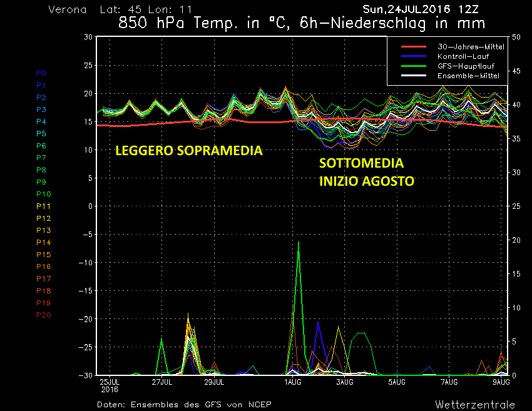Click the P0 ensemble member label
The height and width of the screenshot is (411, 532).
pyautogui.click(x=41, y=73)
